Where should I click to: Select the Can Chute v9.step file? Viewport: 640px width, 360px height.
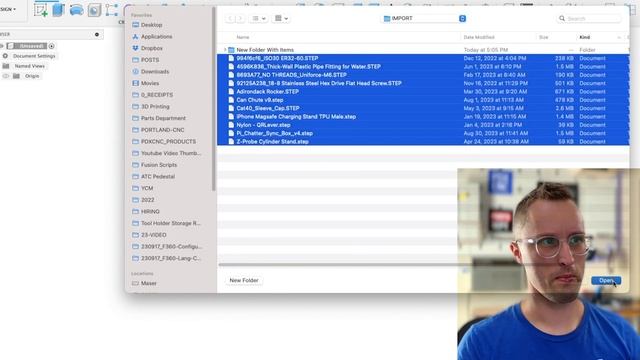[x=423, y=100]
